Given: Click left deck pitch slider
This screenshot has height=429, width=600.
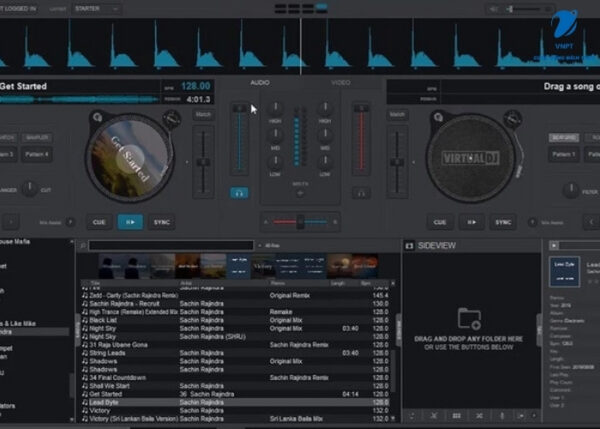Looking at the screenshot, I should click(x=203, y=162).
